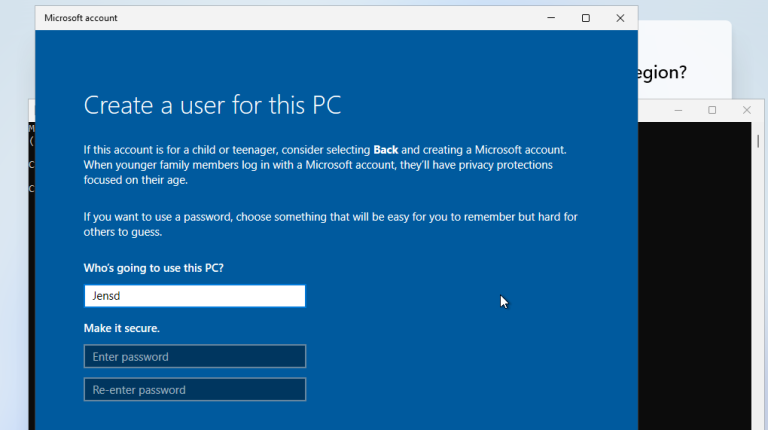Screen dimensions: 768x430
Task: Select the Re-enter password field
Action: click(x=195, y=390)
